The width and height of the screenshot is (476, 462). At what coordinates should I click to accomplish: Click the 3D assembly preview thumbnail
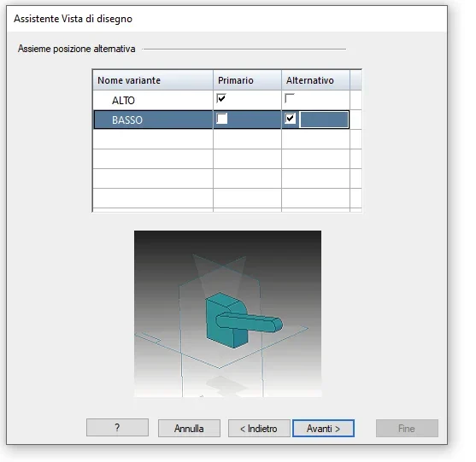[227, 313]
